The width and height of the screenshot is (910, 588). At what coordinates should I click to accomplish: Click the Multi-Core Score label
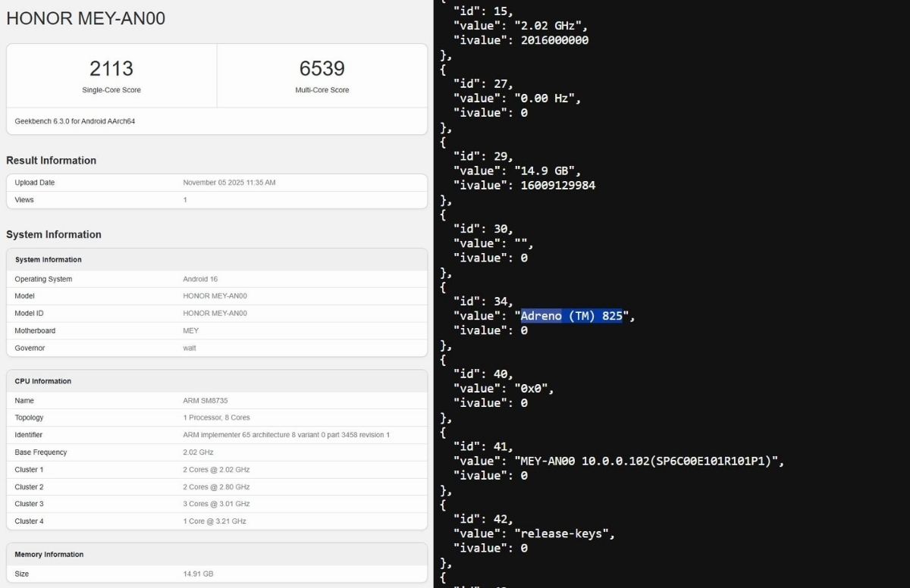(x=322, y=90)
